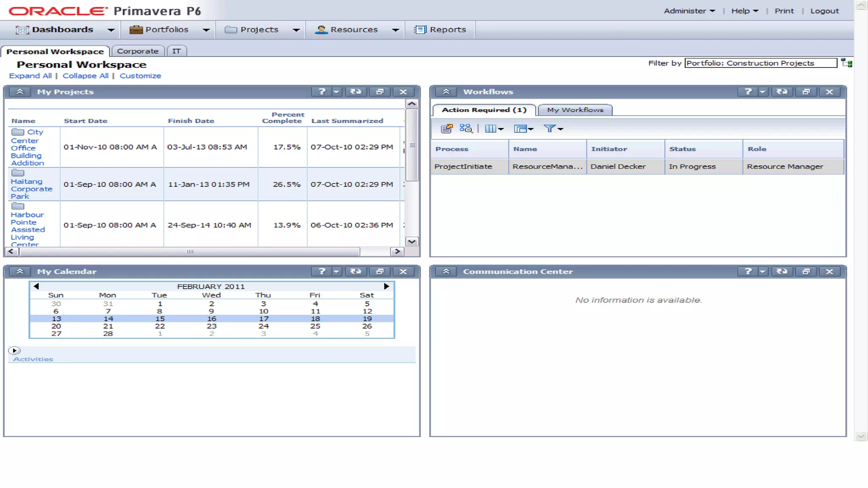This screenshot has height=488, width=868.
Task: Open Harbour Pointe Assisted Living Center project
Action: [28, 229]
